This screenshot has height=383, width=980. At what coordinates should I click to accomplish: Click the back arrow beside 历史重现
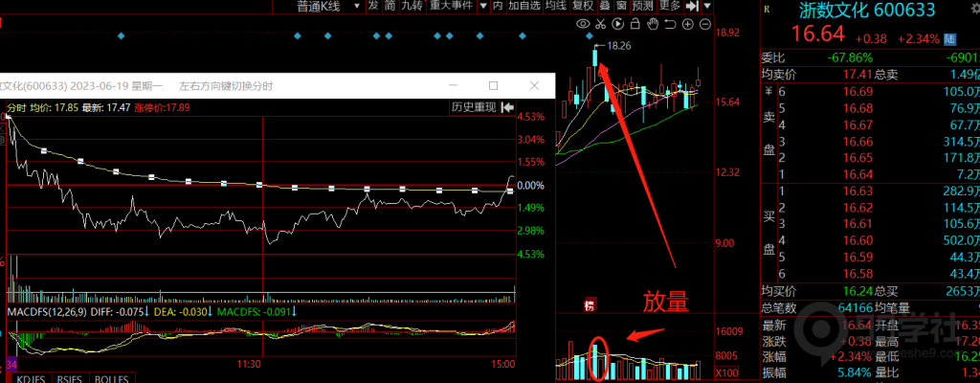click(x=507, y=107)
